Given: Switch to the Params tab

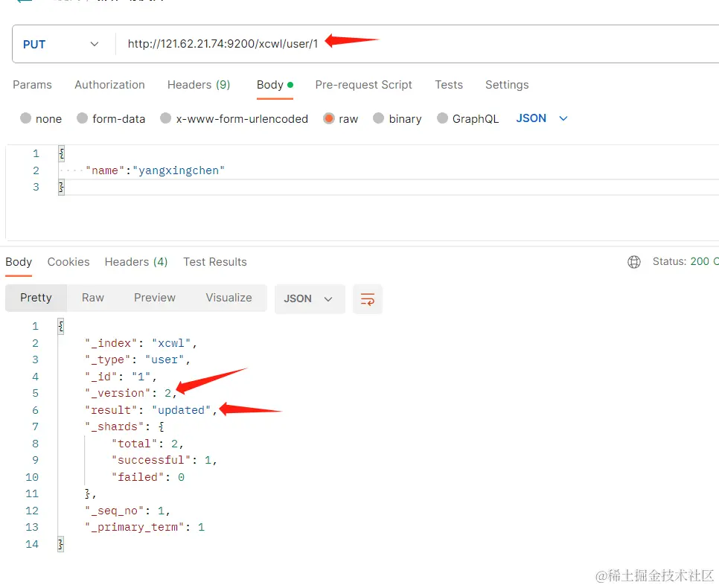Looking at the screenshot, I should point(32,85).
